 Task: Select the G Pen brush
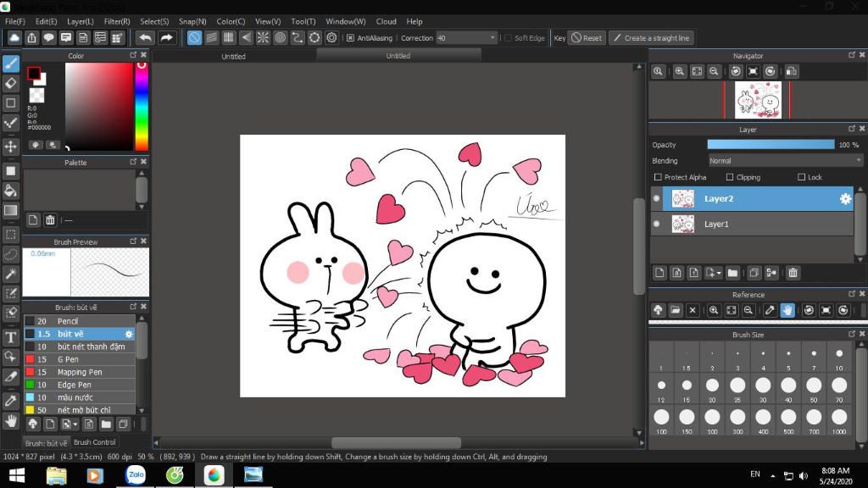point(80,359)
